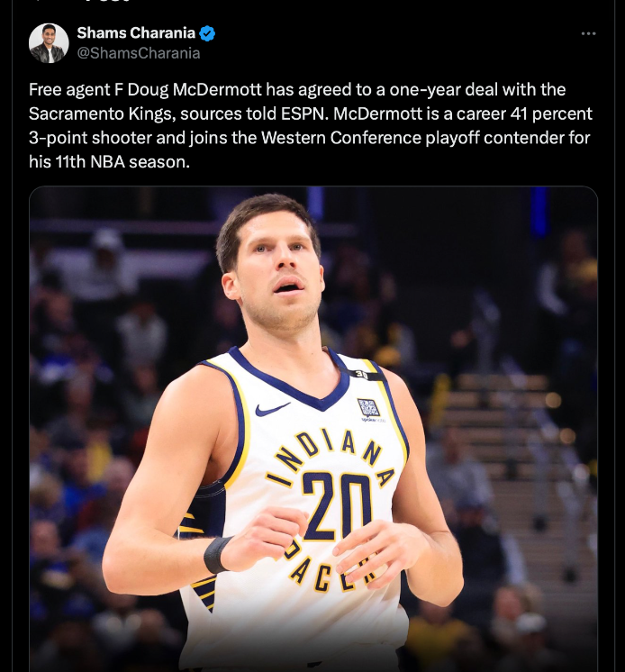Open Shams Charania's profile avatar
The image size is (625, 672).
click(x=49, y=43)
